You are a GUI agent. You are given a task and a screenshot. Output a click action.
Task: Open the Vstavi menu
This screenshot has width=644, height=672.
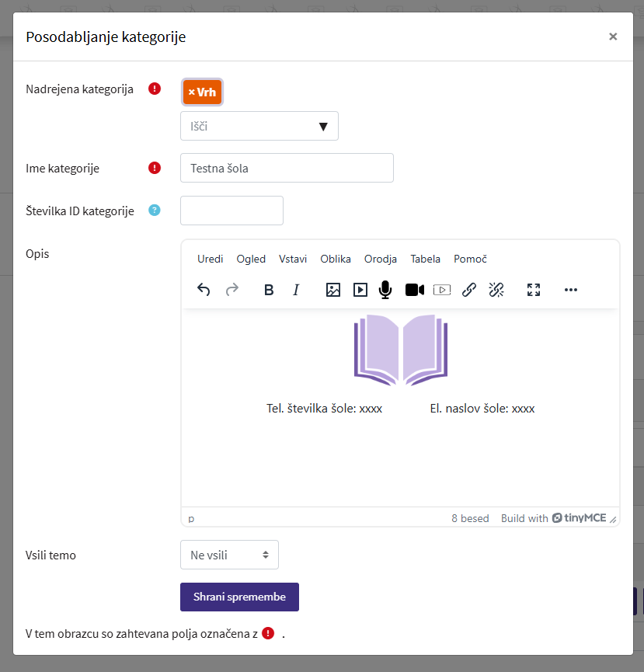coord(293,259)
